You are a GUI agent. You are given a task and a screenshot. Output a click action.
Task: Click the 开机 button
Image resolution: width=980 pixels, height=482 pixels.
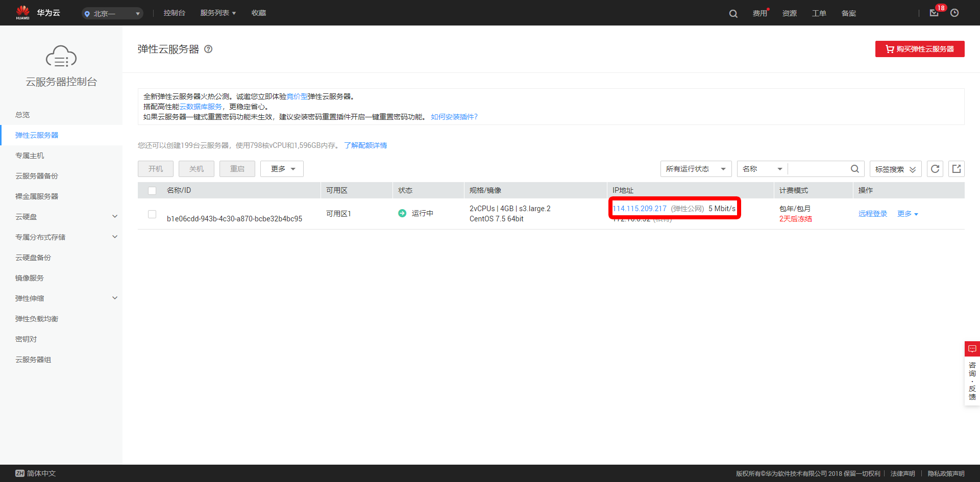click(x=156, y=169)
